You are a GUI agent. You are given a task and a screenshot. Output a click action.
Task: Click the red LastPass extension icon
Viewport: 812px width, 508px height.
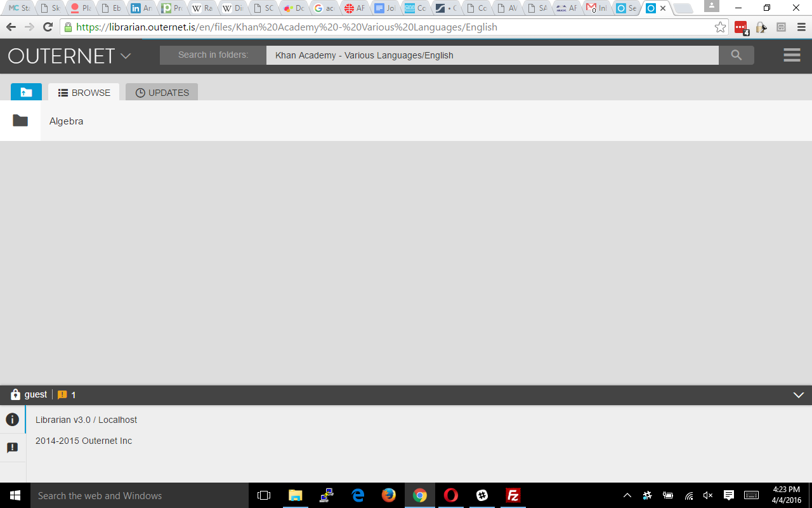(741, 27)
